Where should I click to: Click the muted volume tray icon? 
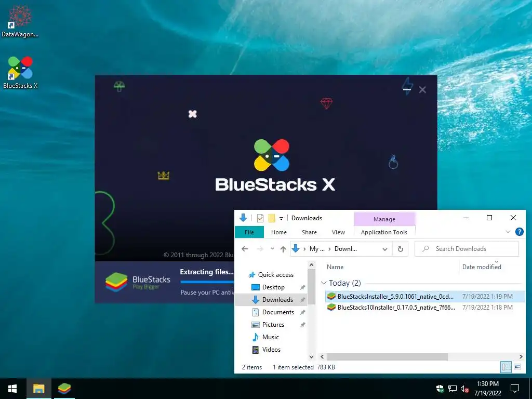pyautogui.click(x=464, y=389)
